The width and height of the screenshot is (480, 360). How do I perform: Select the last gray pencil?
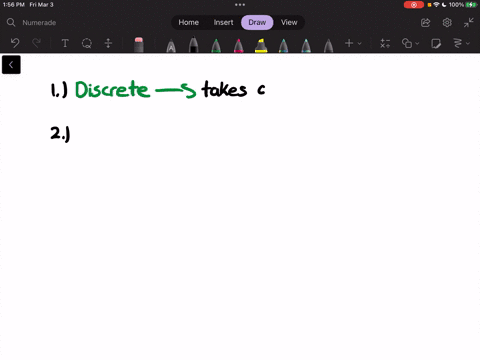point(328,46)
